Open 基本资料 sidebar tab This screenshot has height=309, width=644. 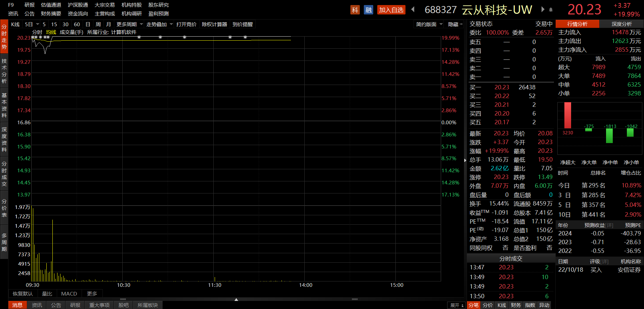pyautogui.click(x=4, y=105)
